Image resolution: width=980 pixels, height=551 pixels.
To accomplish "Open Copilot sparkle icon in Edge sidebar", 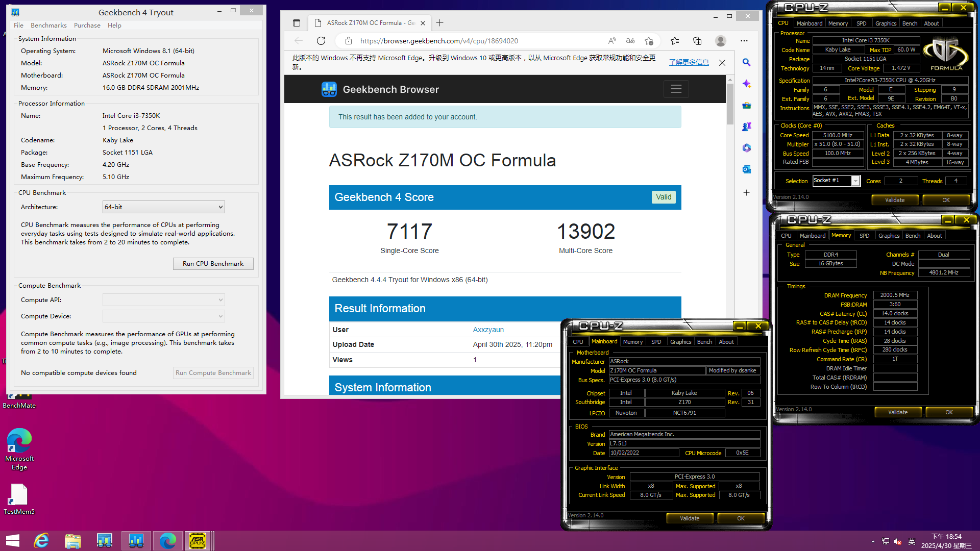I will 746,84.
